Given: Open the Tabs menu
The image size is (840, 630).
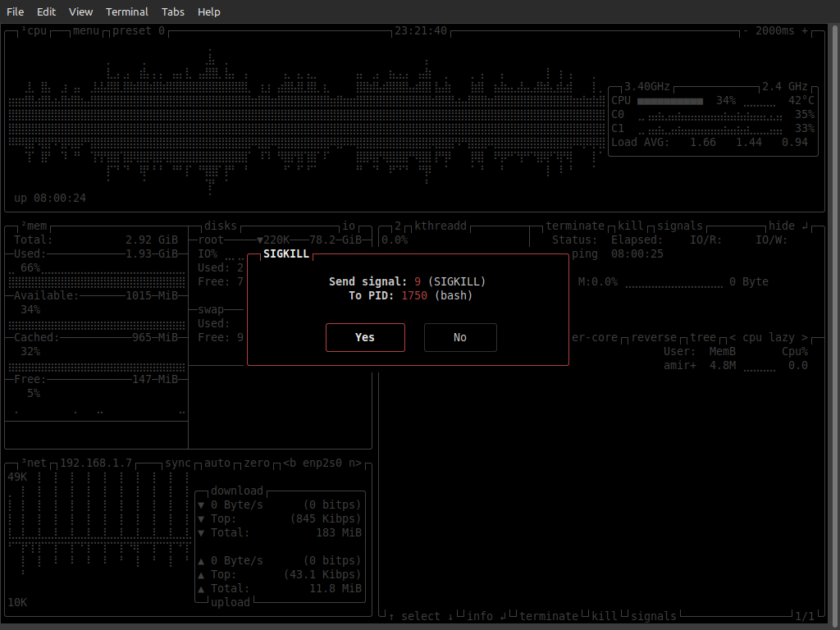Looking at the screenshot, I should pyautogui.click(x=173, y=11).
